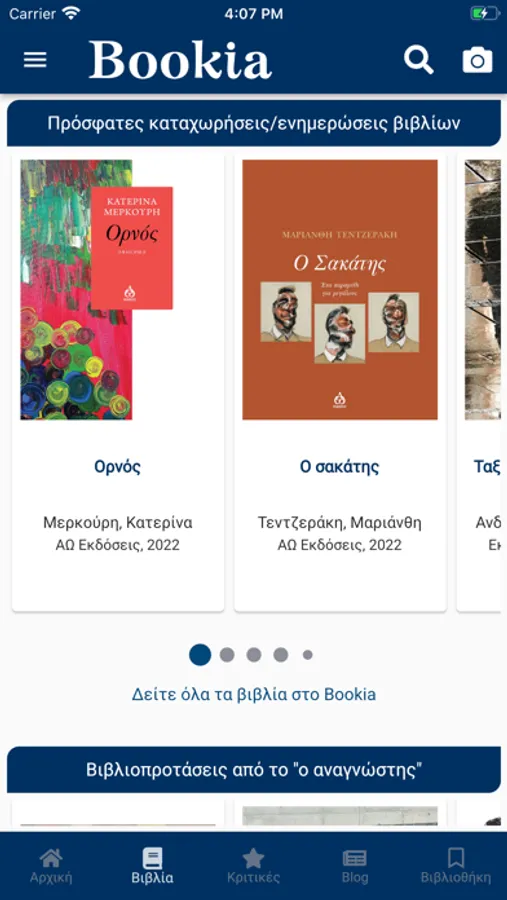Select the Βιβλία tab

click(x=152, y=866)
